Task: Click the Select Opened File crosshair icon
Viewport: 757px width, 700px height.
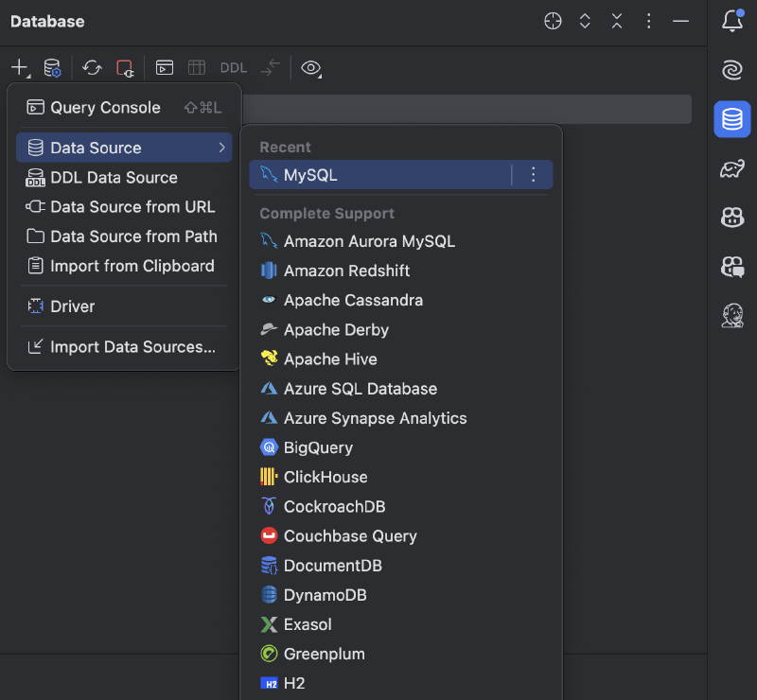Action: (x=553, y=21)
